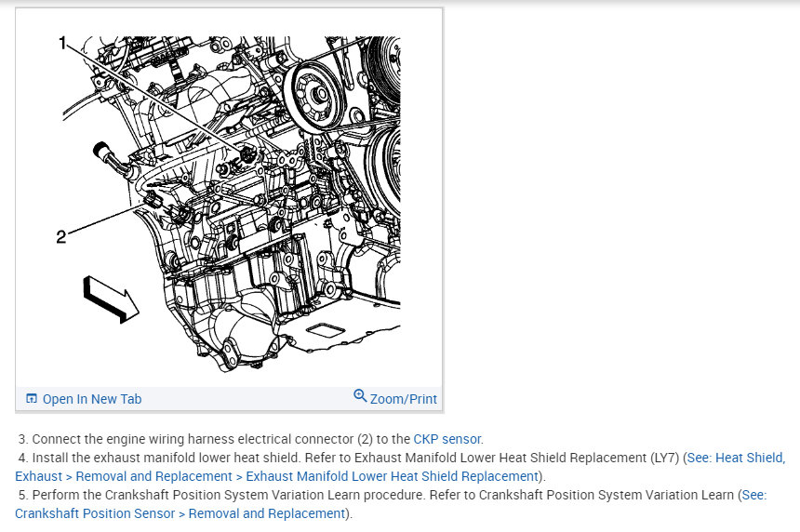This screenshot has height=532, width=800.
Task: Follow Removal and Replacement link in step 5
Action: [267, 513]
